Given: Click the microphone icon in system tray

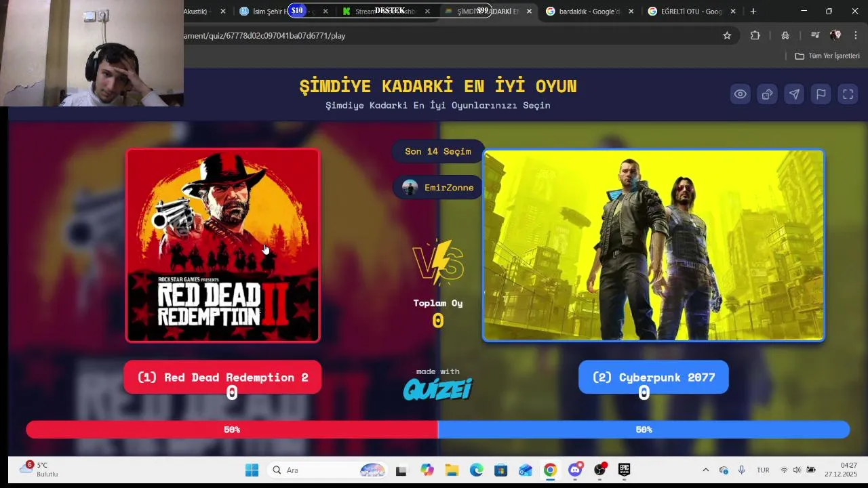Looking at the screenshot, I should (741, 470).
